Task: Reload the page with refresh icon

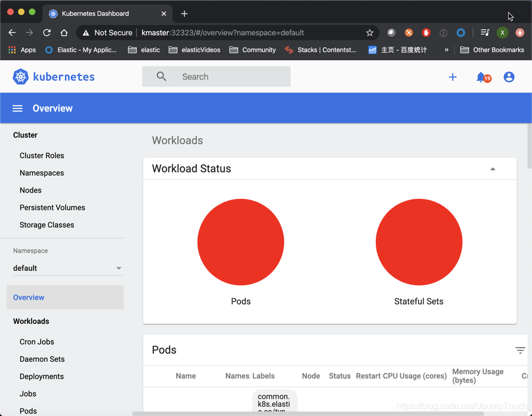Action: [x=47, y=32]
